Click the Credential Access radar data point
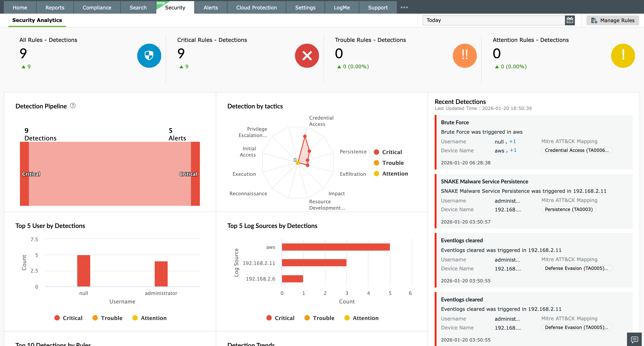Image resolution: width=644 pixels, height=346 pixels. [305, 136]
